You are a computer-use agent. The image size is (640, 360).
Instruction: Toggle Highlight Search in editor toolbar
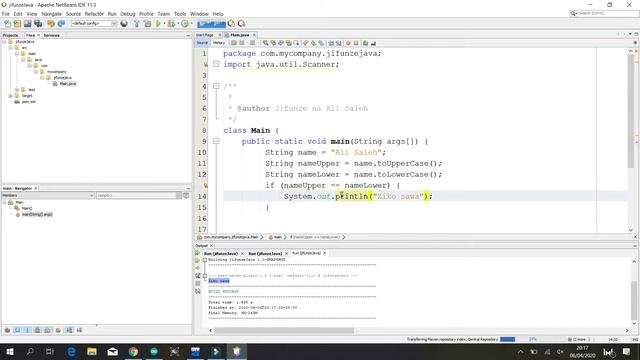289,43
